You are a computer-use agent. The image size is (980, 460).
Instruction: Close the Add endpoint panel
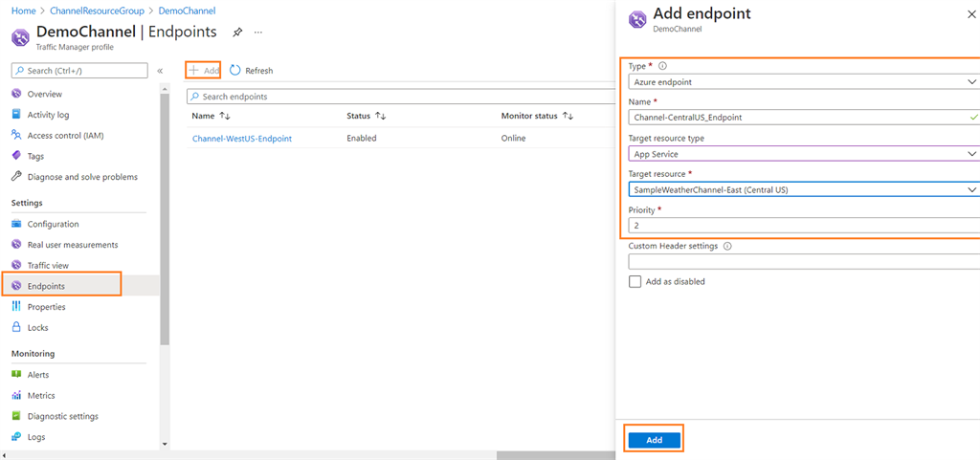pyautogui.click(x=971, y=15)
